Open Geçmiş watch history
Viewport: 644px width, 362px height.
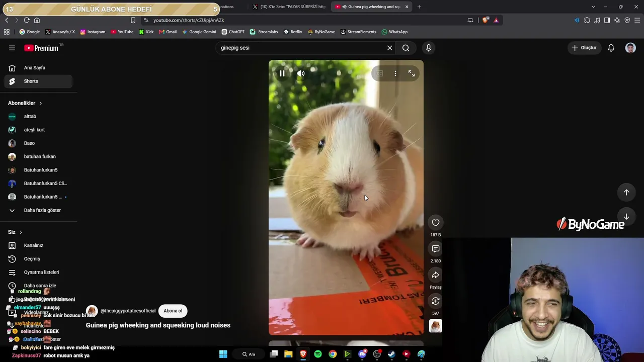point(38,259)
